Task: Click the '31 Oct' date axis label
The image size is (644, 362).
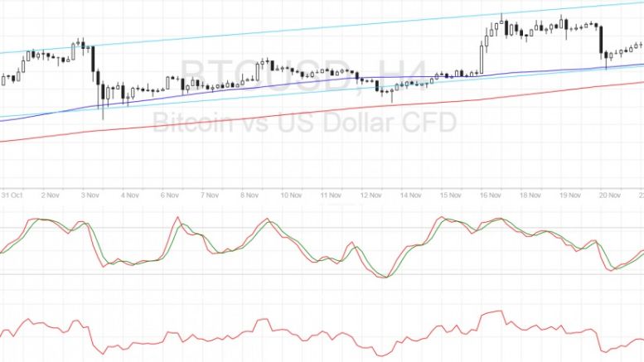Action: pos(12,195)
